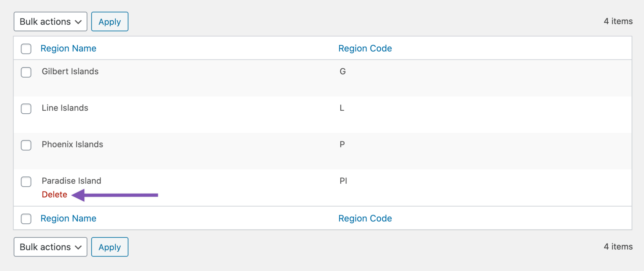Click the chevron on the bottom Bulk actions selector
The width and height of the screenshot is (644, 271).
[x=79, y=247]
